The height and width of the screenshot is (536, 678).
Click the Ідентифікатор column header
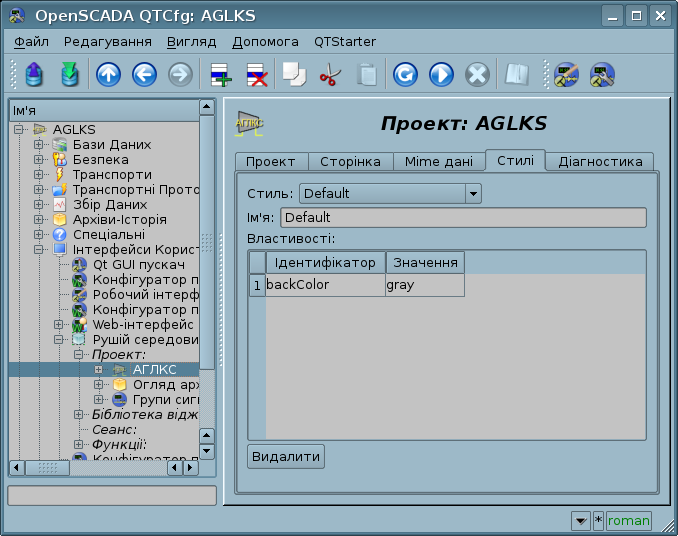(x=325, y=263)
